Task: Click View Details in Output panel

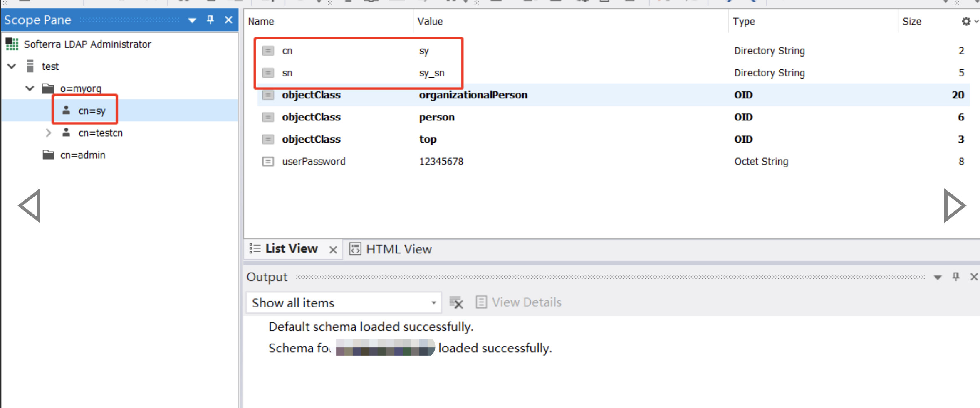Action: coord(519,302)
